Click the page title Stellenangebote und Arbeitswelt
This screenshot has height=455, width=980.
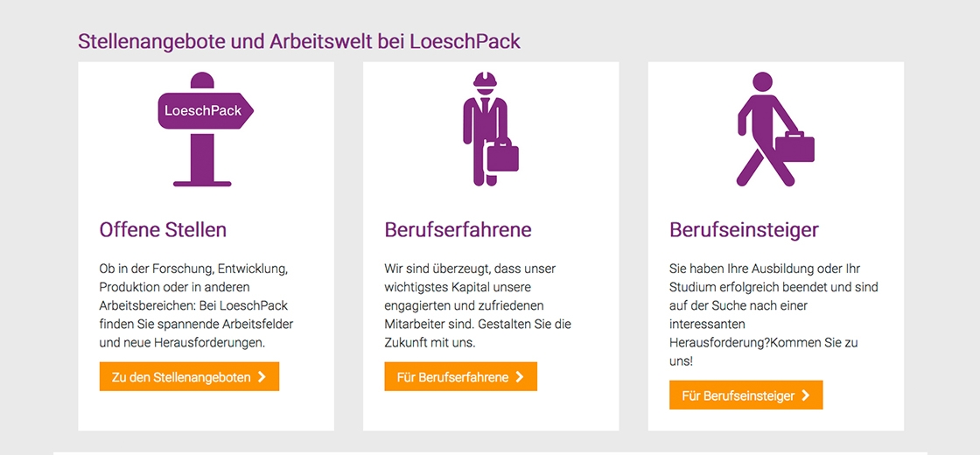tap(299, 41)
